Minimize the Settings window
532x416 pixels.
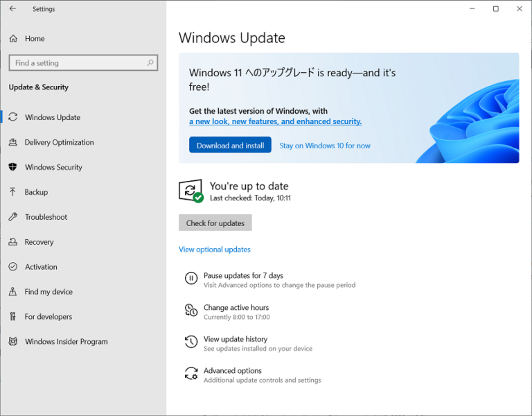tap(472, 9)
